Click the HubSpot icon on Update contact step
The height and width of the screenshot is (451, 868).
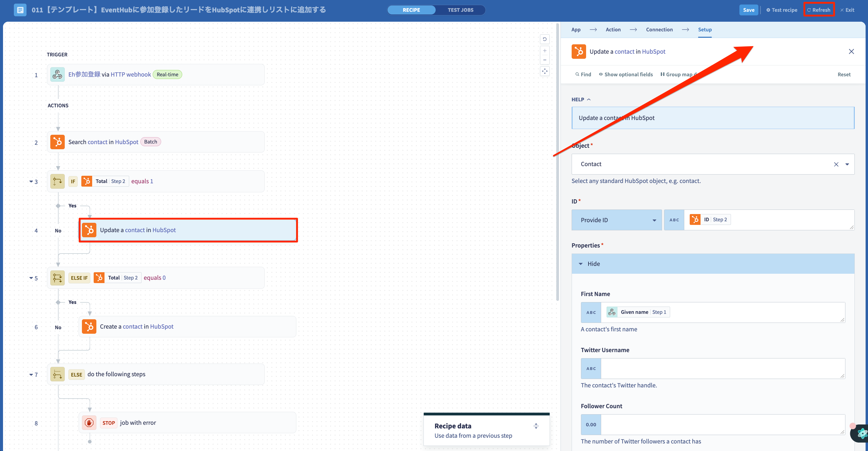[89, 230]
